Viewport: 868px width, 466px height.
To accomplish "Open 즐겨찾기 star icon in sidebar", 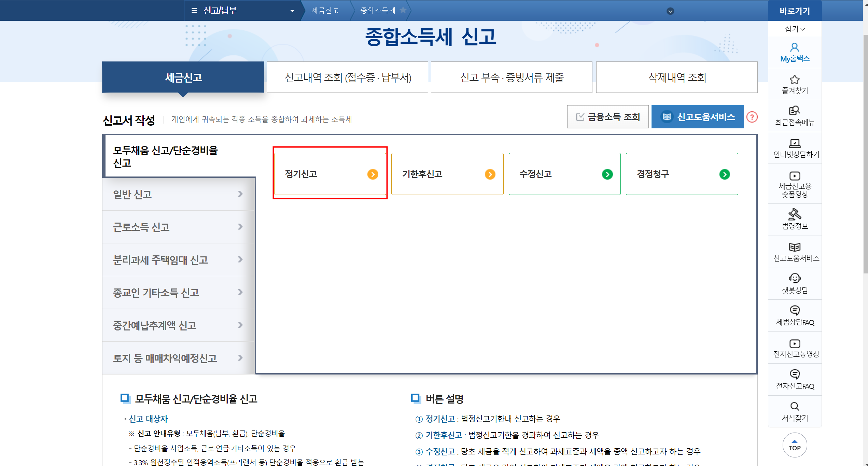I will (x=795, y=80).
